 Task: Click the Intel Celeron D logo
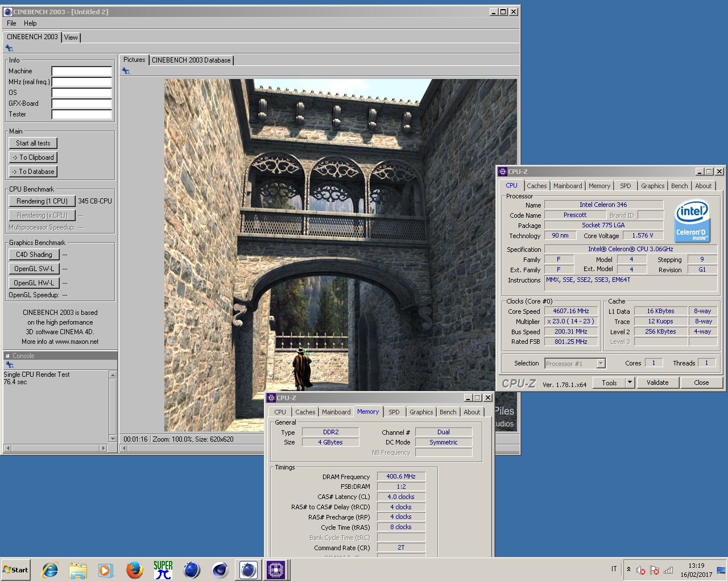point(692,221)
